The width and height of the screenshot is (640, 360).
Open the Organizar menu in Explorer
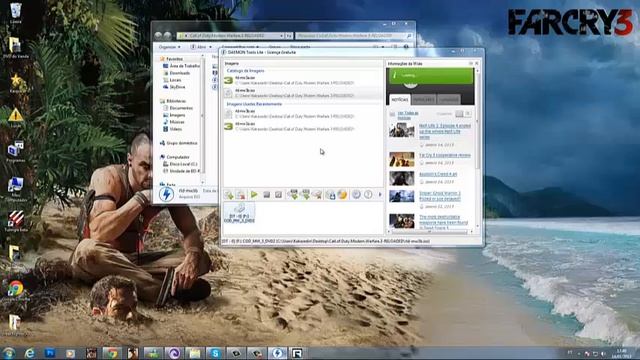(169, 47)
